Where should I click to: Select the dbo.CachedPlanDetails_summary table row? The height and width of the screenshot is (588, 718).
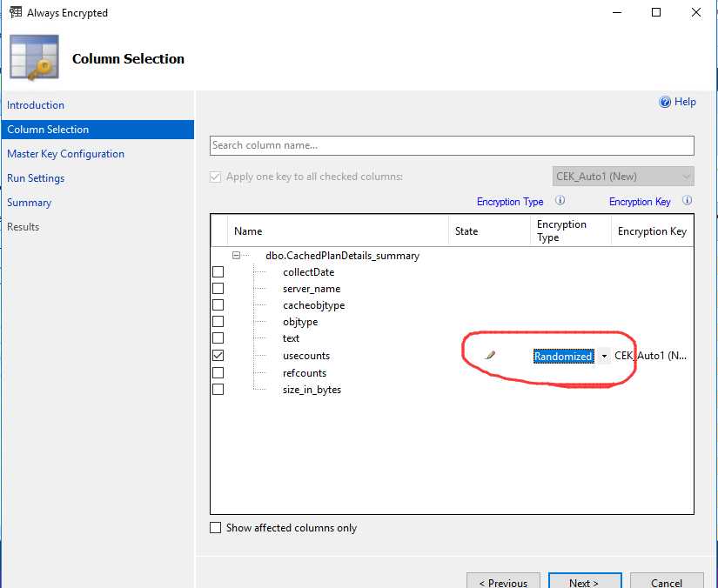pyautogui.click(x=342, y=256)
